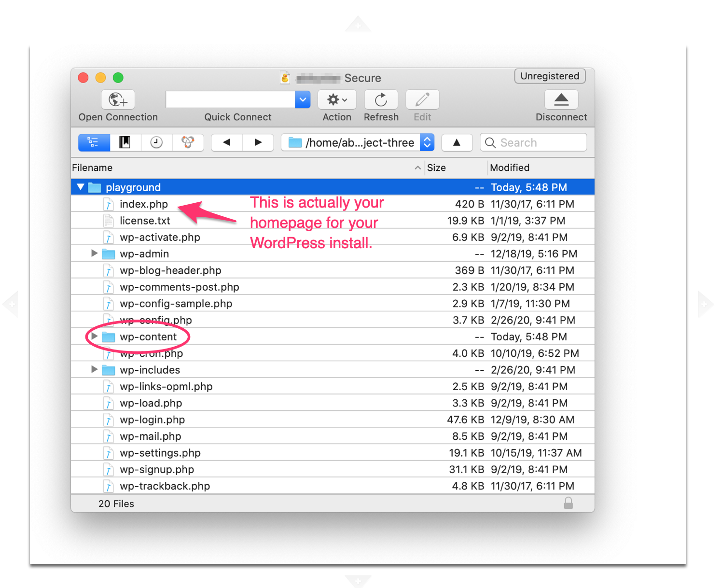The width and height of the screenshot is (721, 588).
Task: Go up to the parent folder
Action: pyautogui.click(x=457, y=142)
